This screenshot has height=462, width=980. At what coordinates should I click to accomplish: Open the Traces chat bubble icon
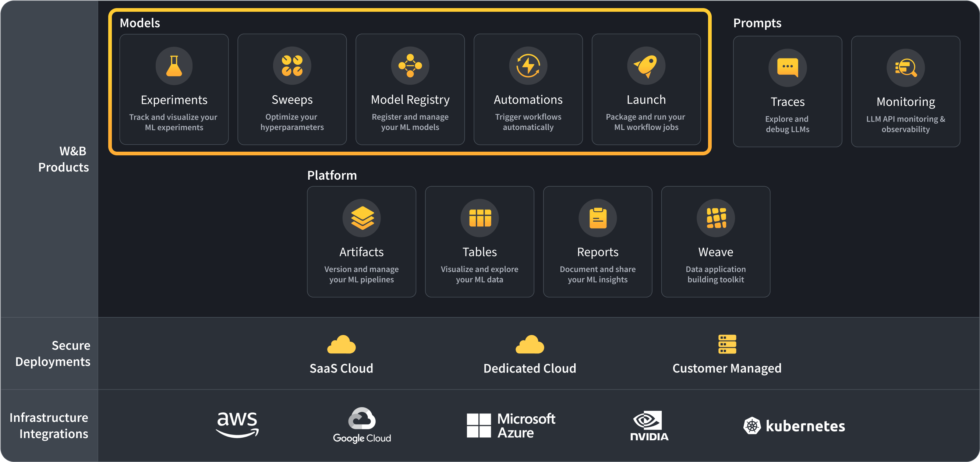point(787,68)
